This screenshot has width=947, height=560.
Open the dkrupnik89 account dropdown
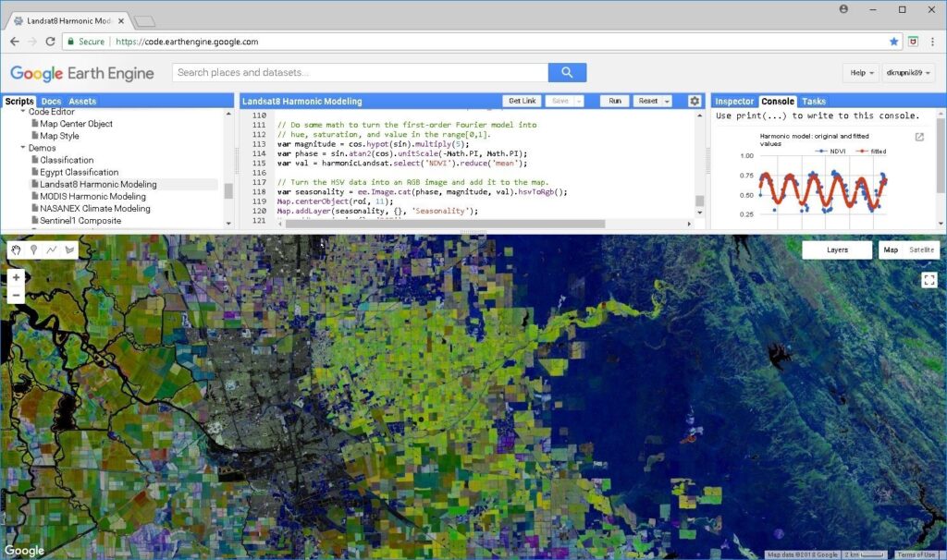908,72
